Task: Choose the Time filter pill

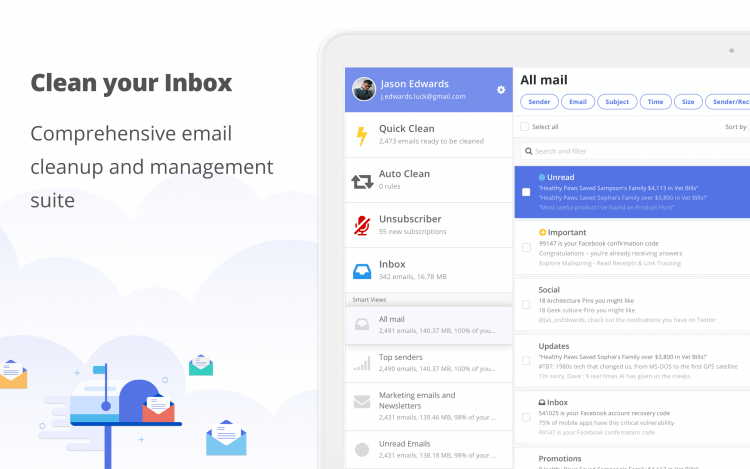Action: [x=655, y=102]
